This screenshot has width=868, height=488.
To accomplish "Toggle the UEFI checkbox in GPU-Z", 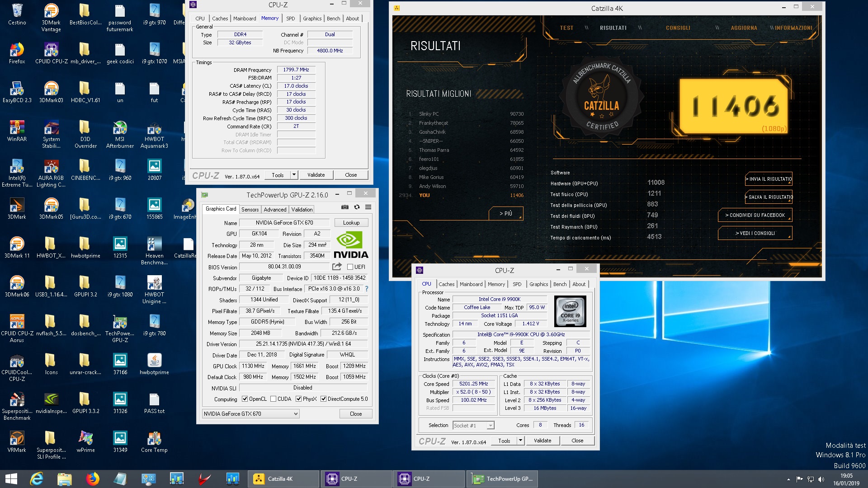I will coord(350,267).
